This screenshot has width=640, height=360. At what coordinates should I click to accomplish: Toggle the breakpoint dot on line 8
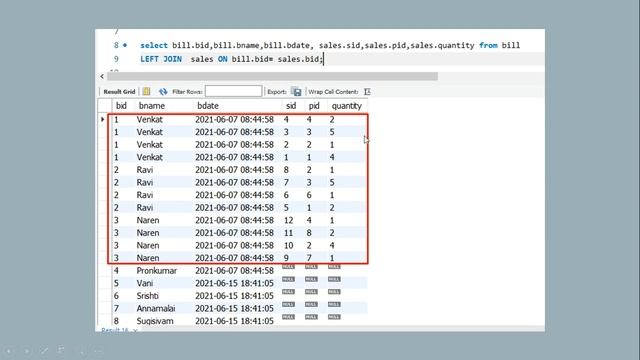coord(125,45)
